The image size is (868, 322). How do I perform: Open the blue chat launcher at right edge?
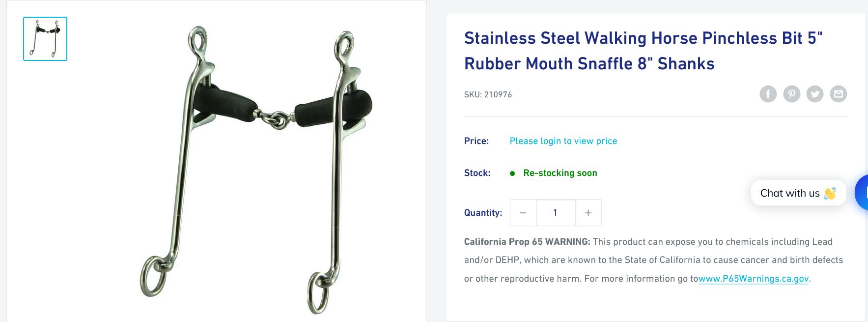pyautogui.click(x=862, y=193)
